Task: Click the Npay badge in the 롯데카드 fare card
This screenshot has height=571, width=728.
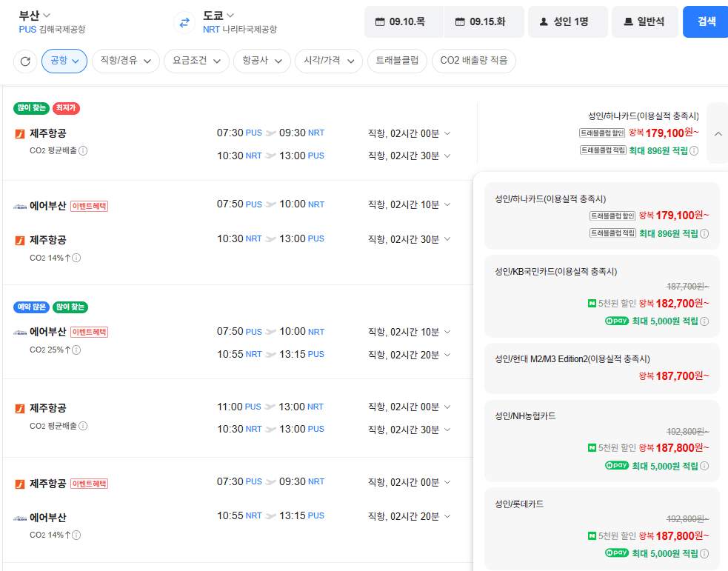Action: click(617, 553)
